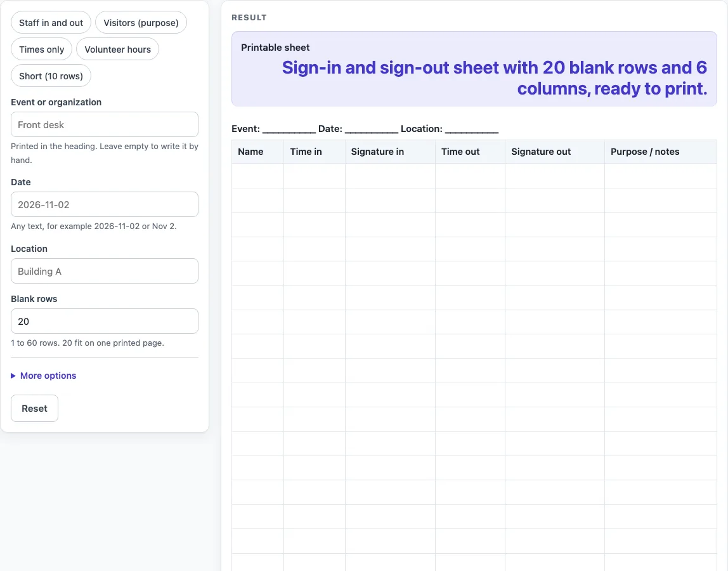
Task: Reset the form with the Reset button
Action: (x=34, y=409)
